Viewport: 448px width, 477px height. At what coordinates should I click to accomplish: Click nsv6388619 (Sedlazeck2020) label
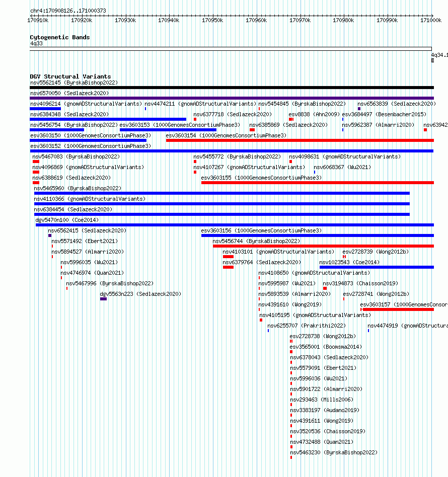pos(71,178)
